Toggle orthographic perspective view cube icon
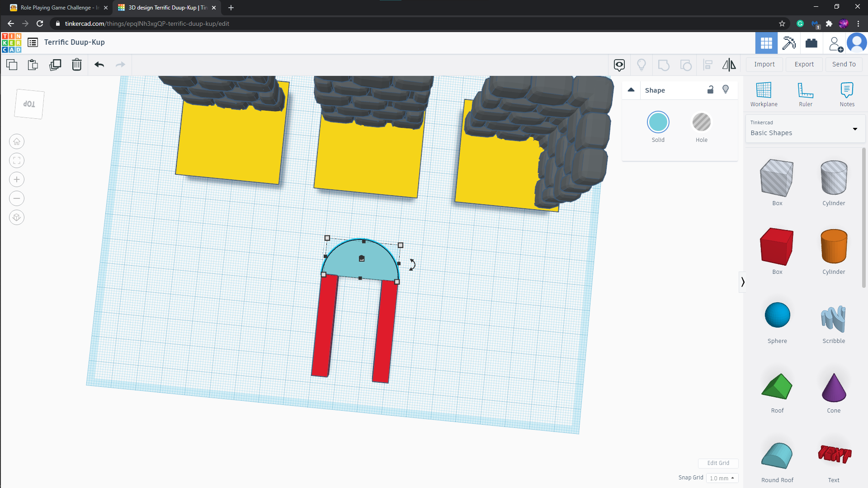The height and width of the screenshot is (488, 868). coord(17,217)
